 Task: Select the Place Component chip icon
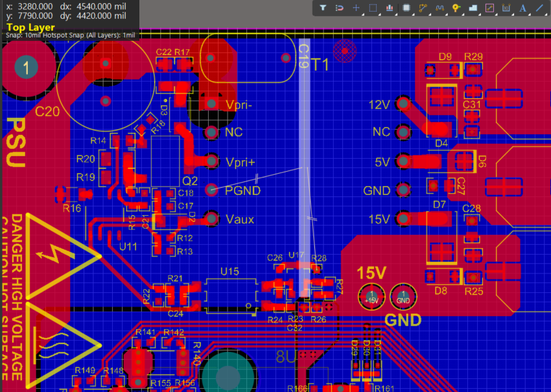pos(406,8)
